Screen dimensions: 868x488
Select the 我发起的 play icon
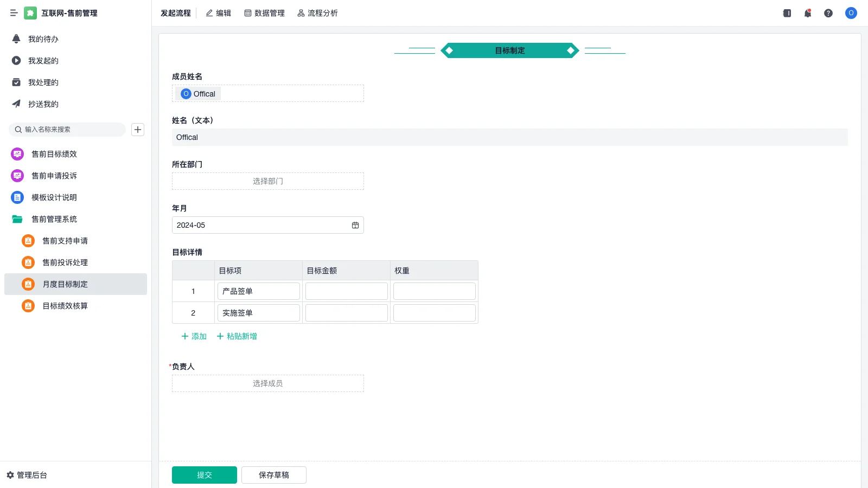16,60
